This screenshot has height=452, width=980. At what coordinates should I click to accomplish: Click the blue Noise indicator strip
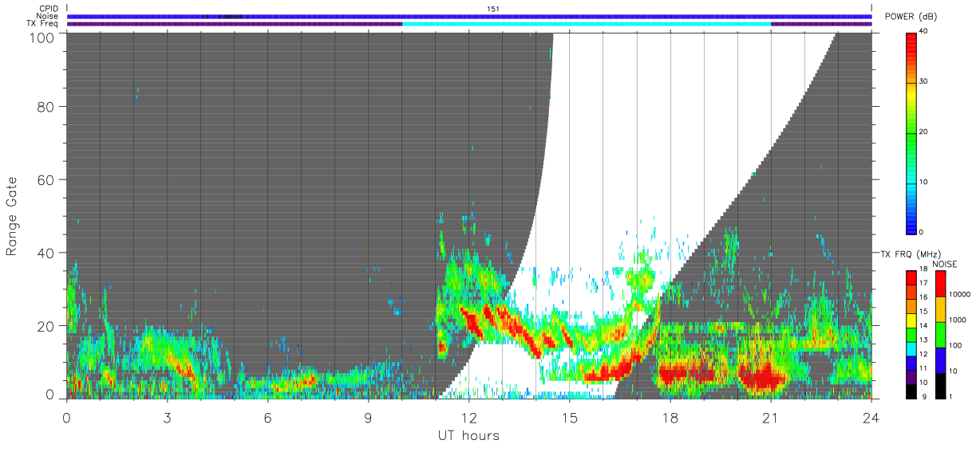[469, 16]
